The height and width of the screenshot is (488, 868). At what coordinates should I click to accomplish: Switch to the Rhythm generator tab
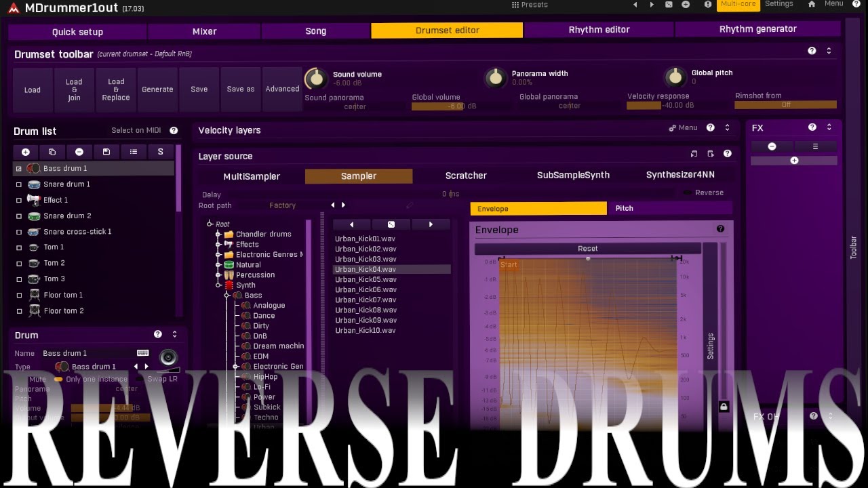[x=757, y=29]
